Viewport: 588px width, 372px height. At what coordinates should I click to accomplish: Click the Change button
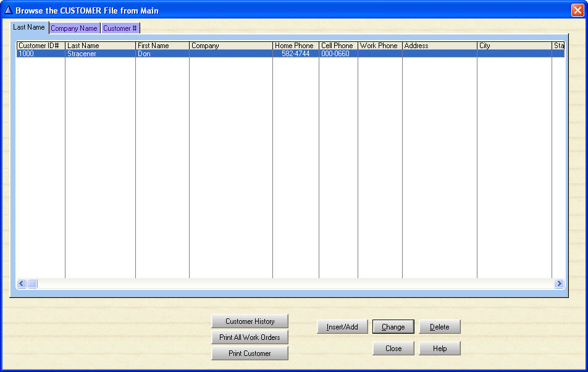(x=393, y=327)
